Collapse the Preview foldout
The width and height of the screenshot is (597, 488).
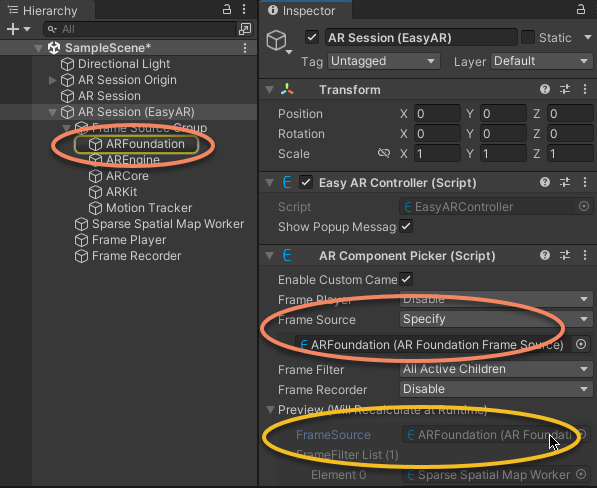[x=270, y=410]
